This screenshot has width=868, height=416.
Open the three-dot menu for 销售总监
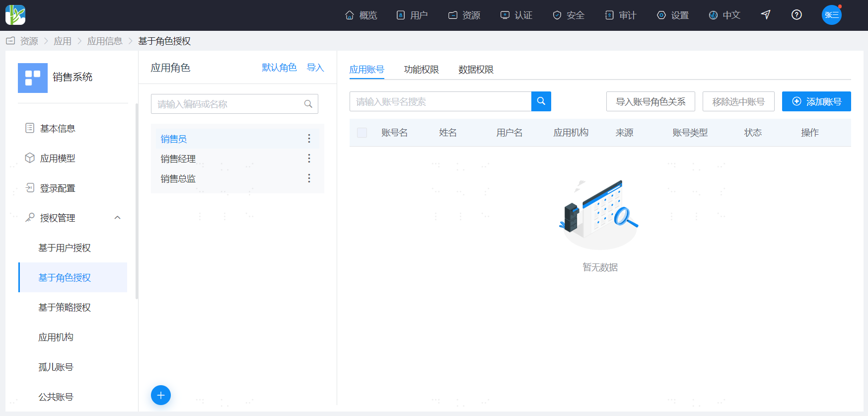(309, 178)
